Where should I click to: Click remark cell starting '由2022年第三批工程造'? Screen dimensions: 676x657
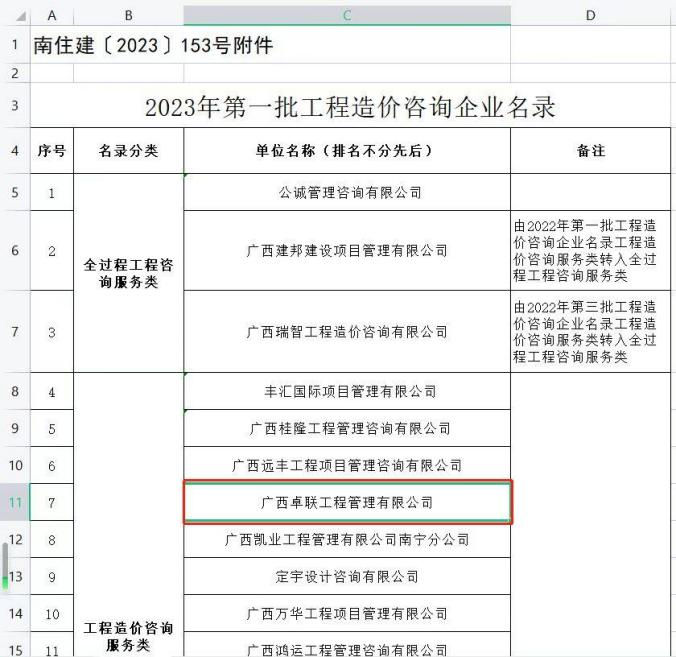click(591, 332)
